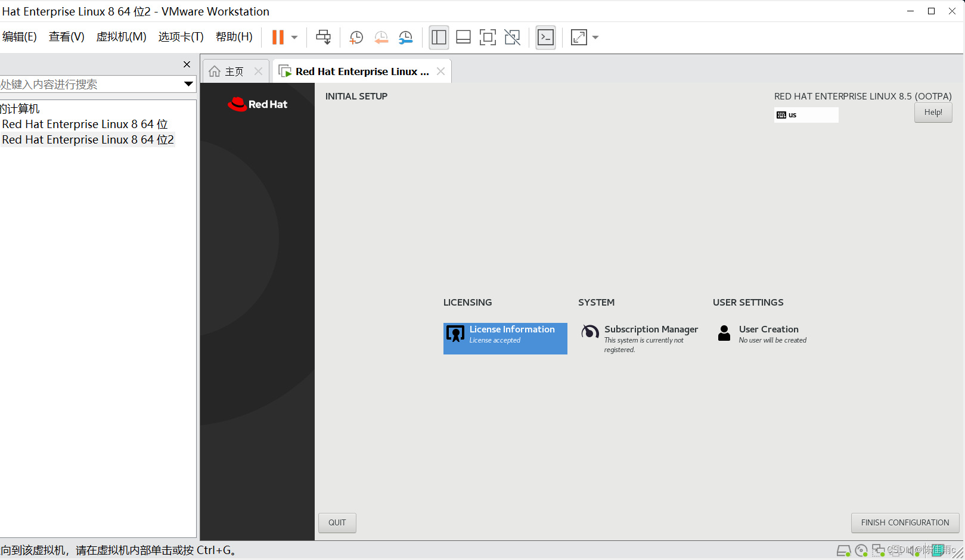
Task: Click the stretch guest display icon
Action: [x=579, y=37]
